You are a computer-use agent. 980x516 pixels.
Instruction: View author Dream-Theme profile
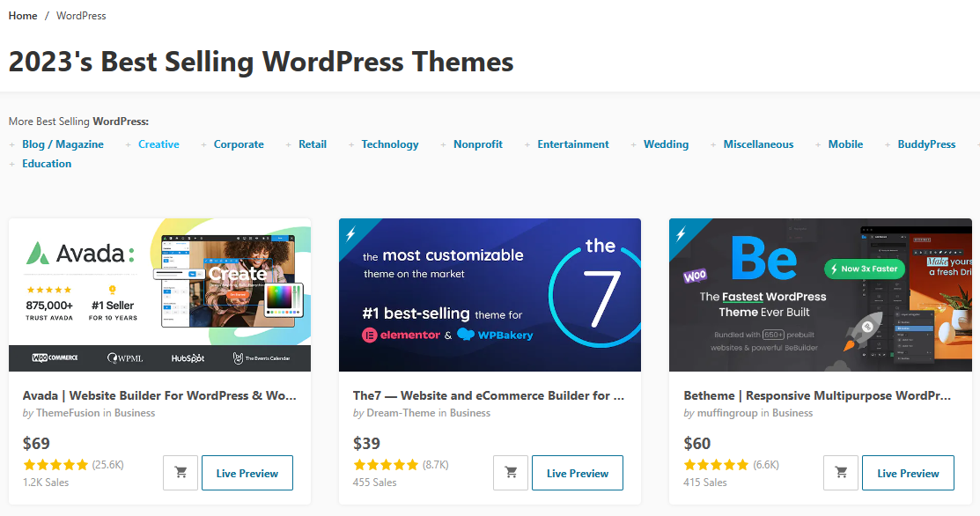click(x=401, y=413)
